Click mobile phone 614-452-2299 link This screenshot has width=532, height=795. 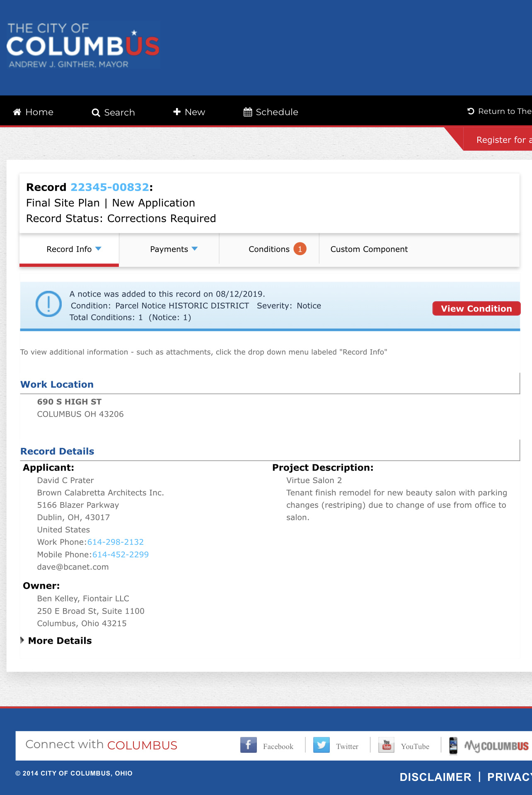click(121, 554)
